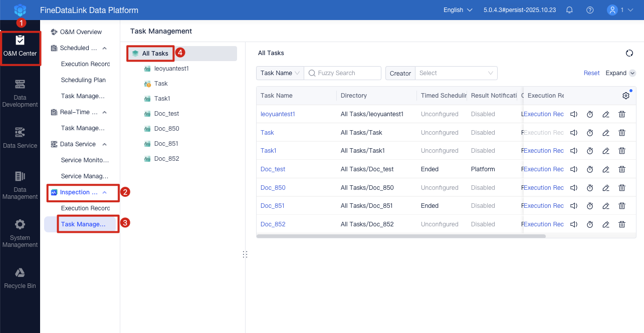The width and height of the screenshot is (644, 333).
Task: Click delete trash icon for Doc_851 row
Action: click(x=622, y=206)
